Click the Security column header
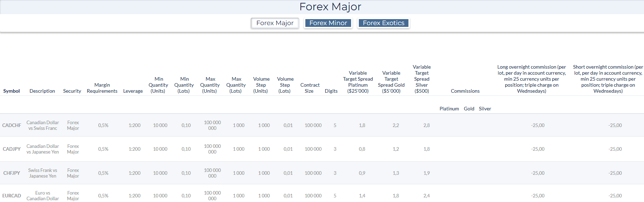The height and width of the screenshot is (202, 644). tap(72, 91)
